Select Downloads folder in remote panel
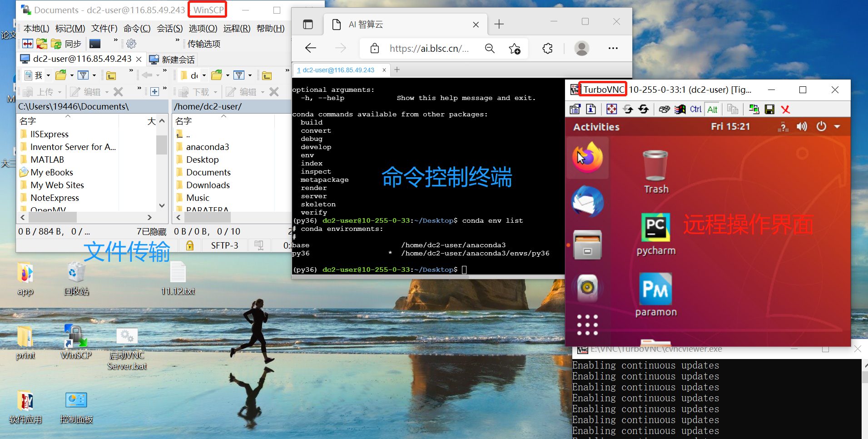This screenshot has width=868, height=439. tap(208, 185)
